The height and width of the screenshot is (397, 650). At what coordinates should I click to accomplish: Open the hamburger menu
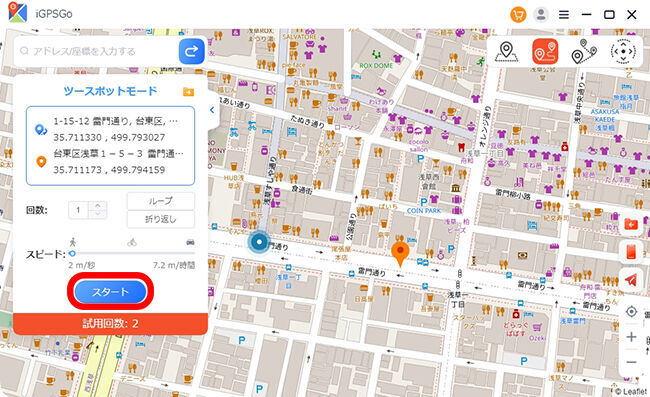[x=564, y=15]
